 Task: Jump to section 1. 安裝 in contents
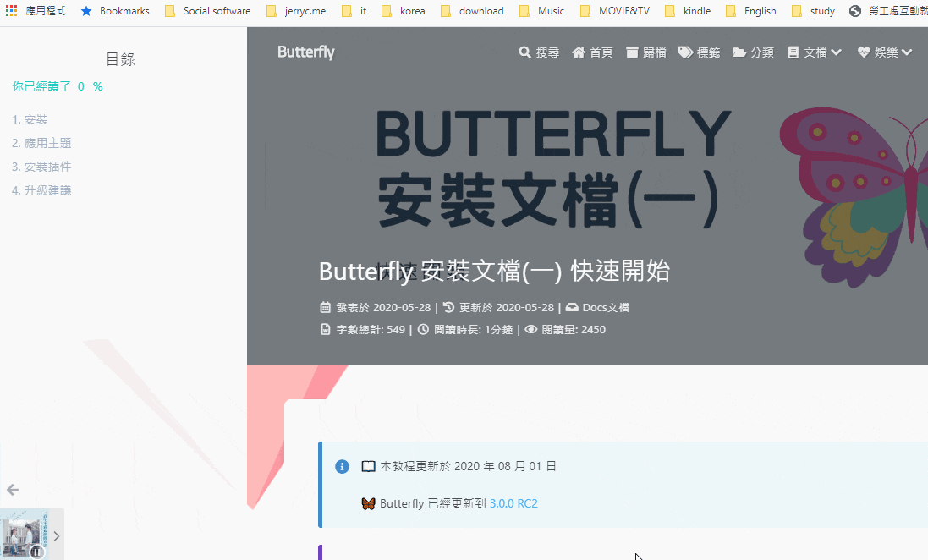coord(30,119)
